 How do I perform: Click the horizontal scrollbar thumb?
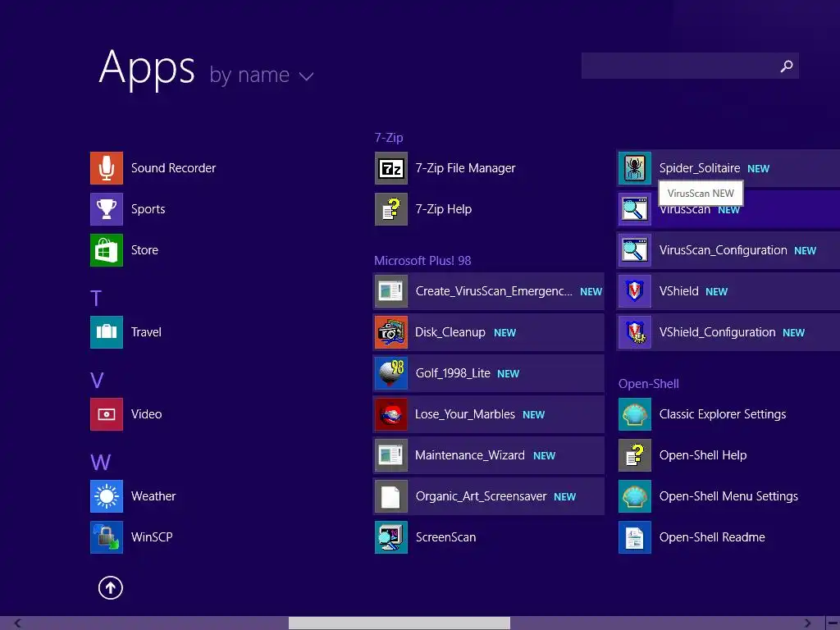coord(399,623)
